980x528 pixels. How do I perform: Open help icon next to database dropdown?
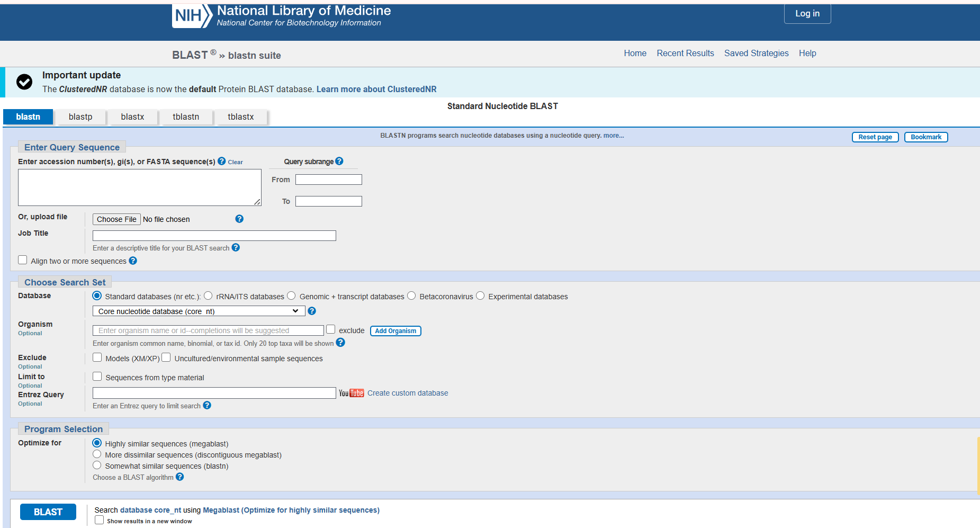point(312,311)
